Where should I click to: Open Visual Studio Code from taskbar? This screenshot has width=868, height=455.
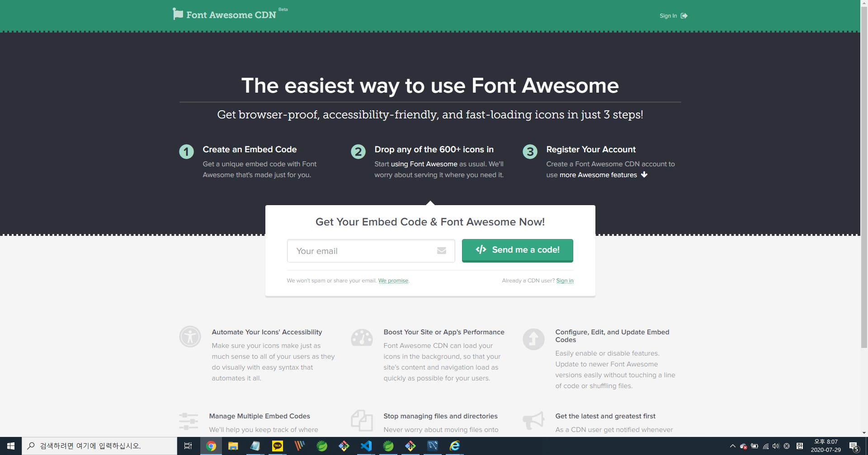[366, 446]
